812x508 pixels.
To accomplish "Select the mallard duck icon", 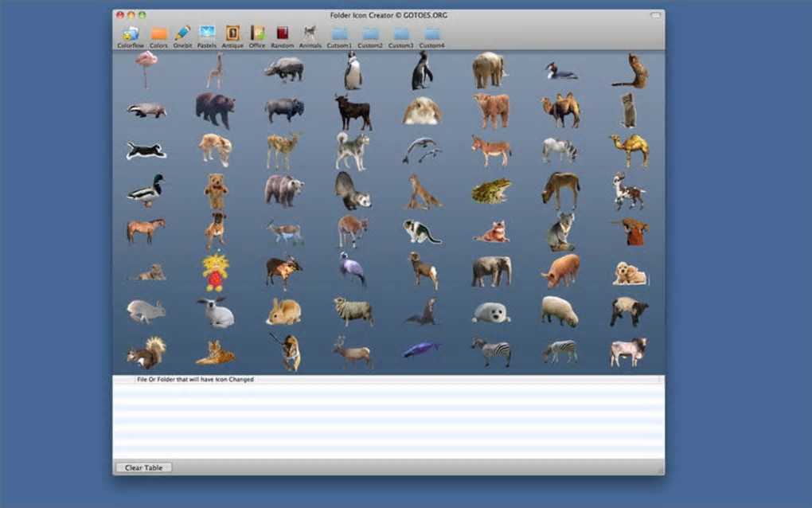I will pyautogui.click(x=146, y=190).
